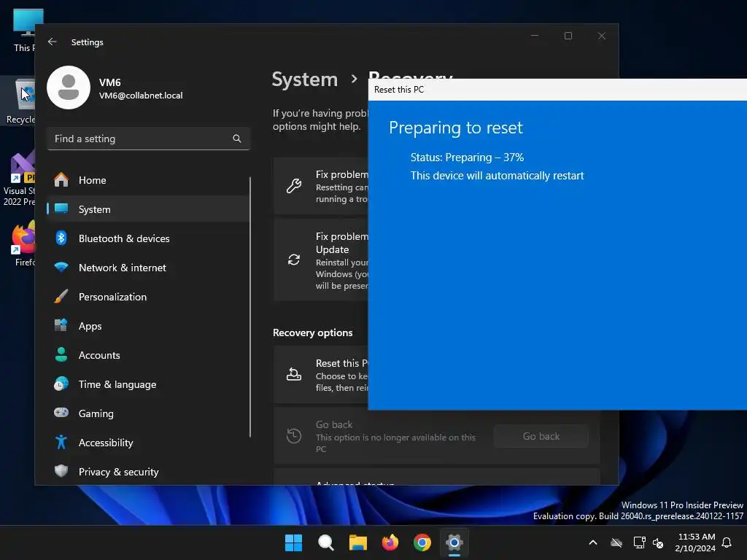This screenshot has width=747, height=560.
Task: Click the wrench icon on Fix problems card
Action: [x=294, y=186]
